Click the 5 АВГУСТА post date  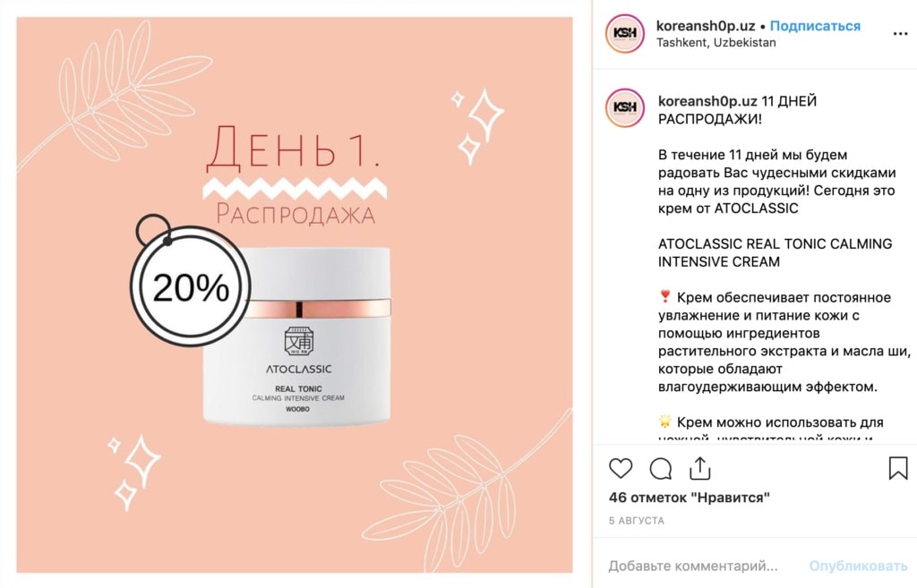(x=637, y=521)
